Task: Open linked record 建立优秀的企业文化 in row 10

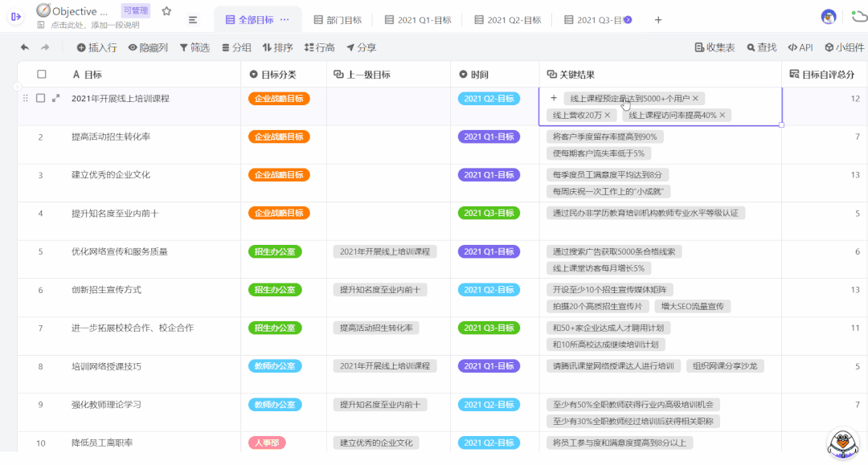Action: coord(376,443)
